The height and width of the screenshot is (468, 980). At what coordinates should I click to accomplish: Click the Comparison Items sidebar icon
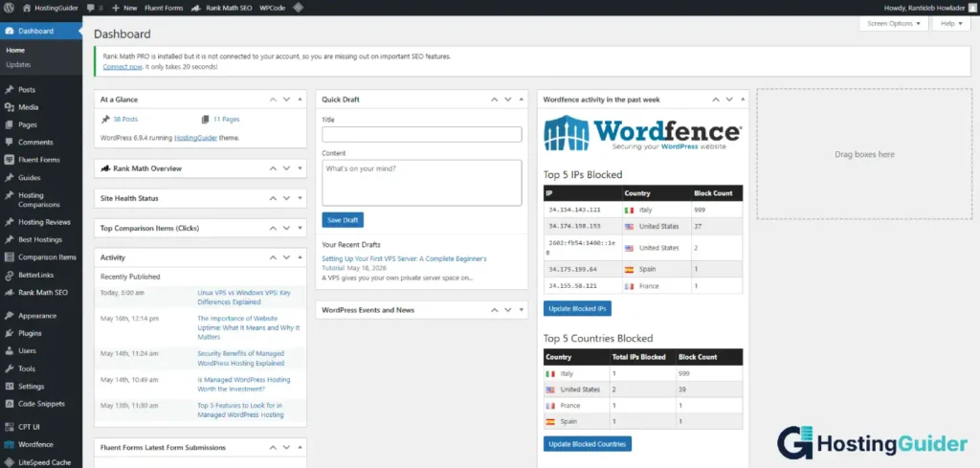[10, 256]
